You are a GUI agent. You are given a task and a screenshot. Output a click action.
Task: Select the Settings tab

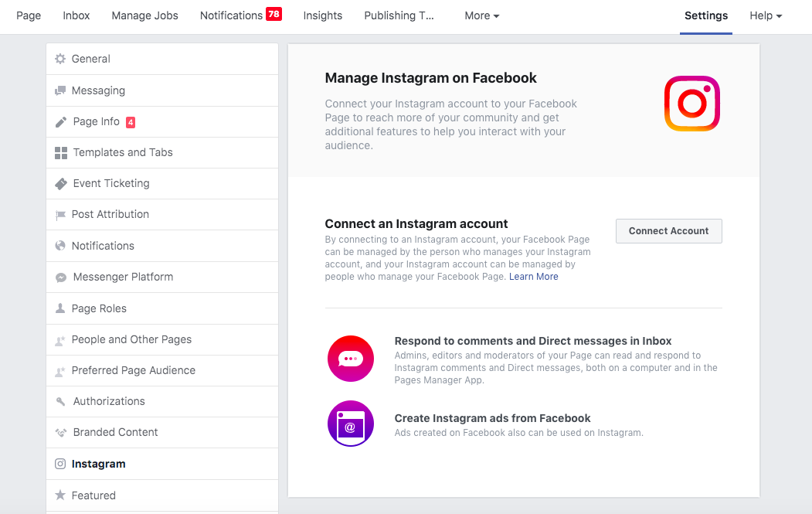(x=706, y=16)
